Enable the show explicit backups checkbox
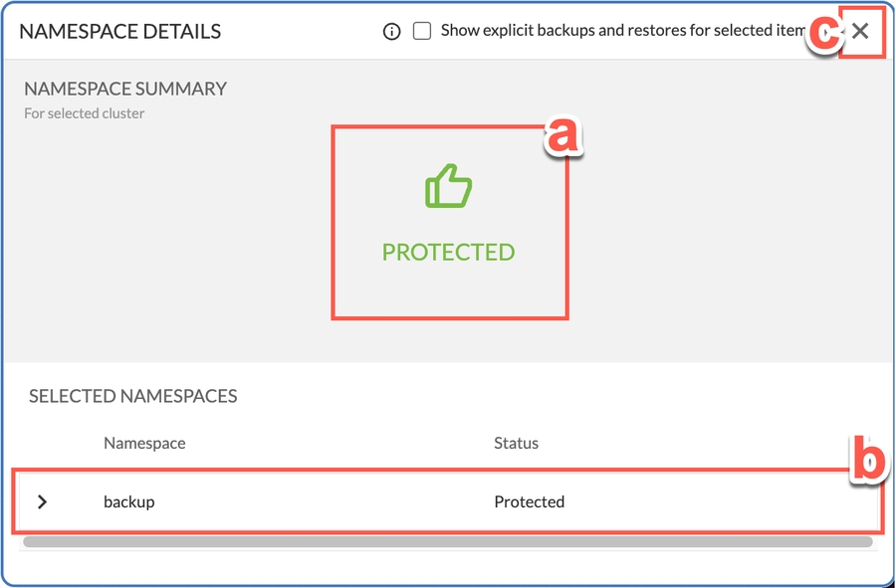Screen dimensions: 896x588 (x=422, y=32)
